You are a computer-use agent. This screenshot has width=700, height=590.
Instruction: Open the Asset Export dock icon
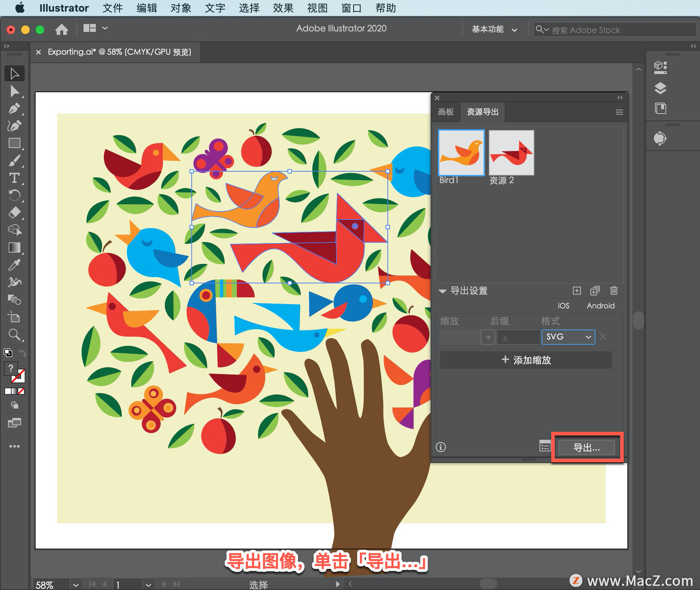coord(660,138)
